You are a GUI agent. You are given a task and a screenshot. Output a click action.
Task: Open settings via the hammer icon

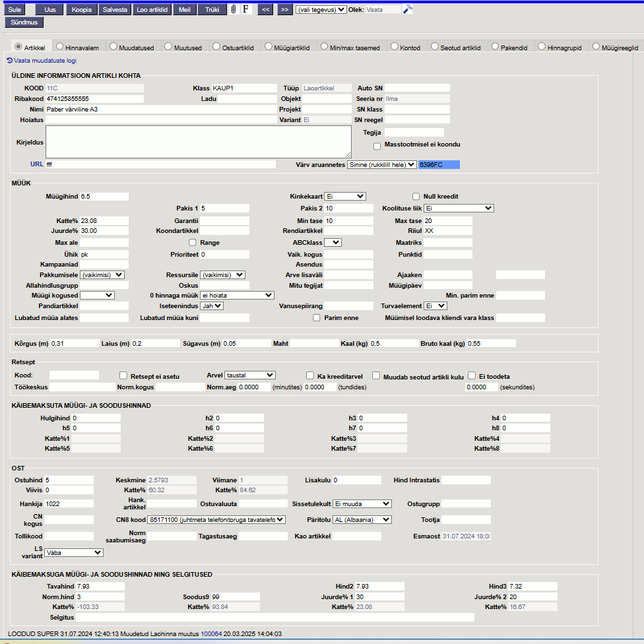click(408, 9)
